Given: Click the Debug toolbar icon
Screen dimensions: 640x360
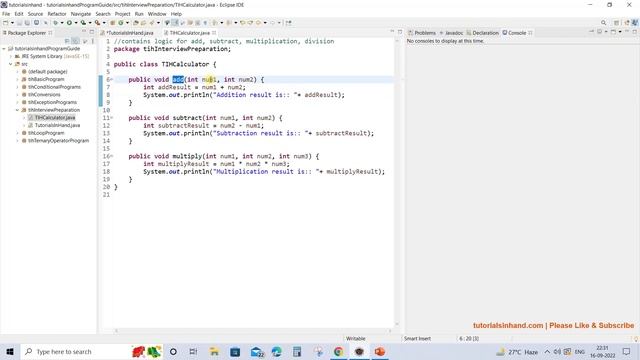Looking at the screenshot, I should [55, 23].
